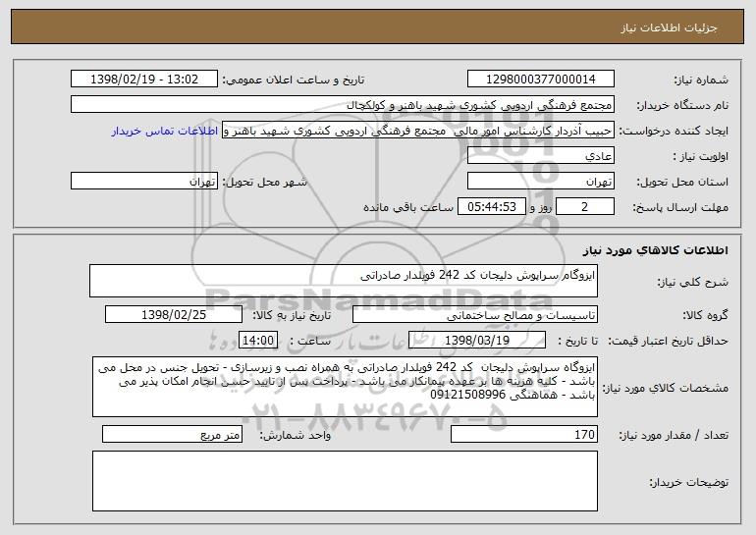756x535 pixels.
Task: Click the شرح کلی نیاز label
Action: coord(693,282)
